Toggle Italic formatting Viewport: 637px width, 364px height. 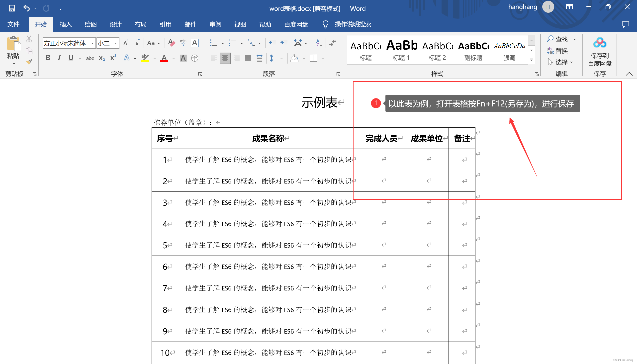point(59,58)
